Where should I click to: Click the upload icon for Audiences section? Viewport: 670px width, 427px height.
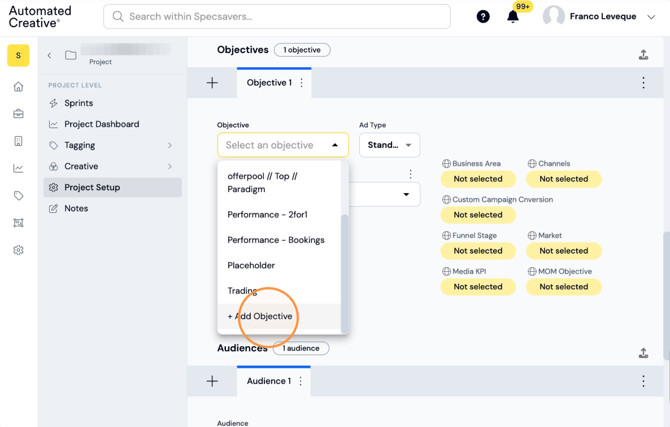[644, 353]
